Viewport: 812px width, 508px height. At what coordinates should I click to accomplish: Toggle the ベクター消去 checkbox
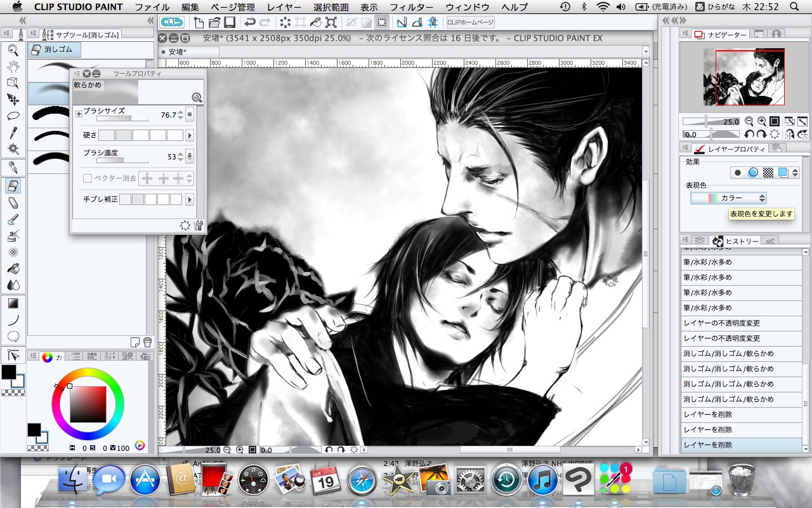88,179
